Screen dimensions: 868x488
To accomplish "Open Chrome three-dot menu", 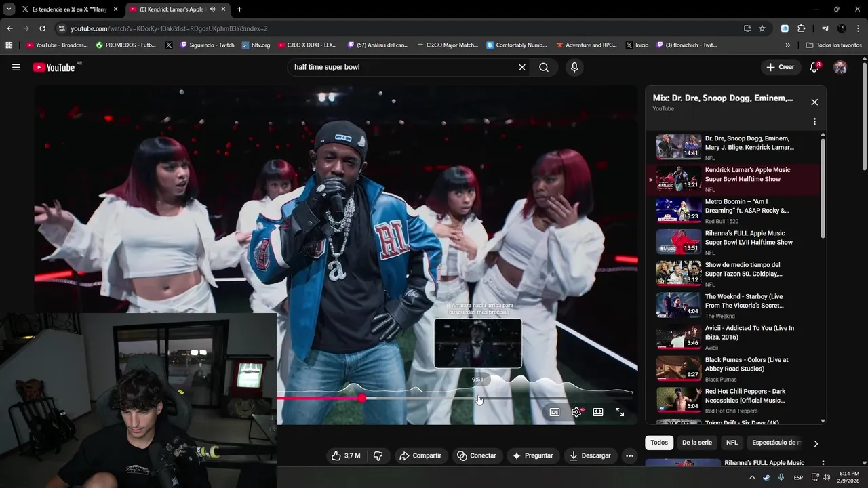I will click(858, 28).
